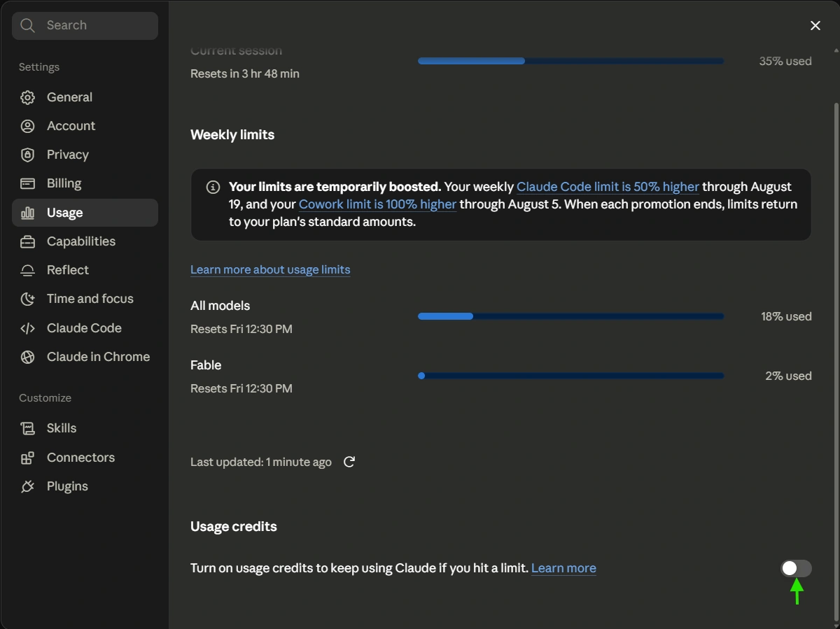Click the Connectors blocks icon
840x629 pixels.
point(27,458)
